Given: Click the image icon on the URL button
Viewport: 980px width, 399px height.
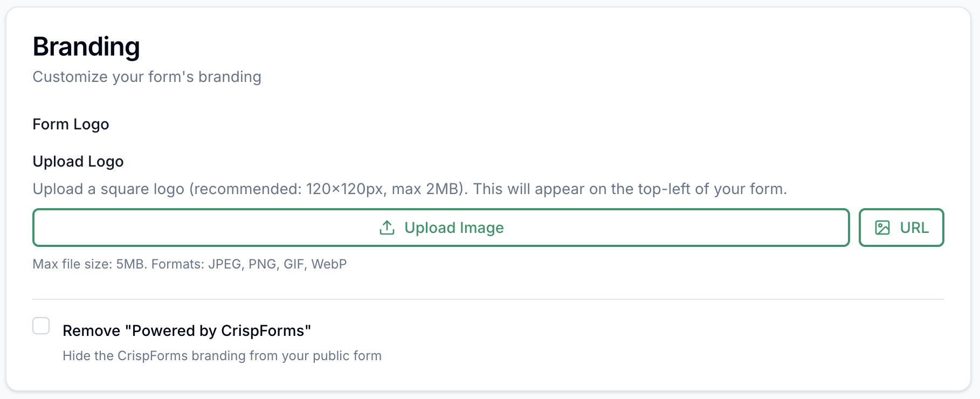Looking at the screenshot, I should tap(882, 228).
